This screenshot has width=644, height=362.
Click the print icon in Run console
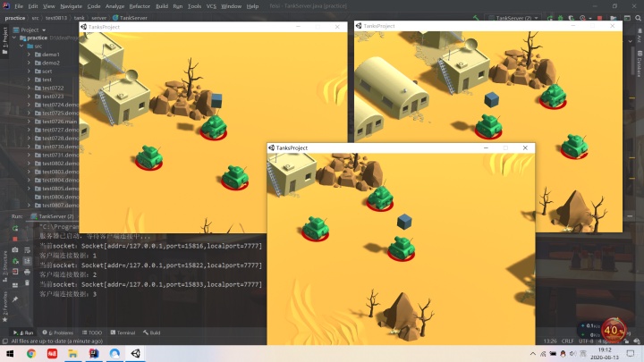click(x=27, y=272)
